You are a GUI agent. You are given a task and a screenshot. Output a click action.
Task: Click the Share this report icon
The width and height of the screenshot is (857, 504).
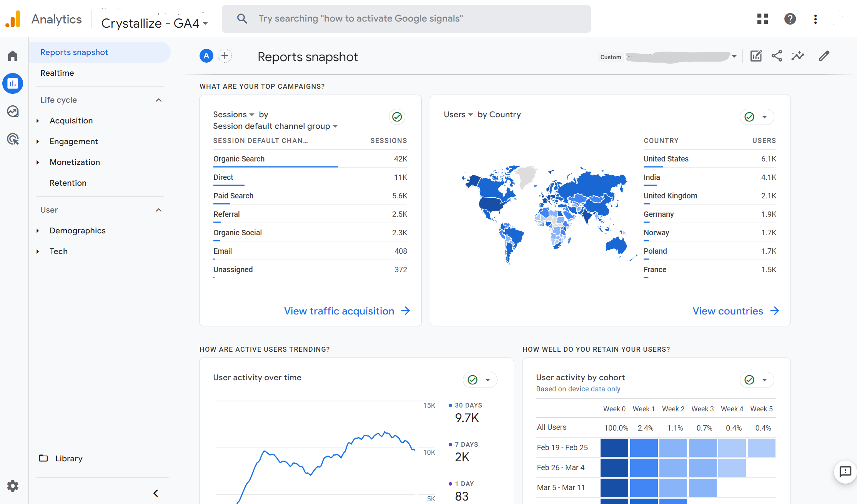coord(777,56)
